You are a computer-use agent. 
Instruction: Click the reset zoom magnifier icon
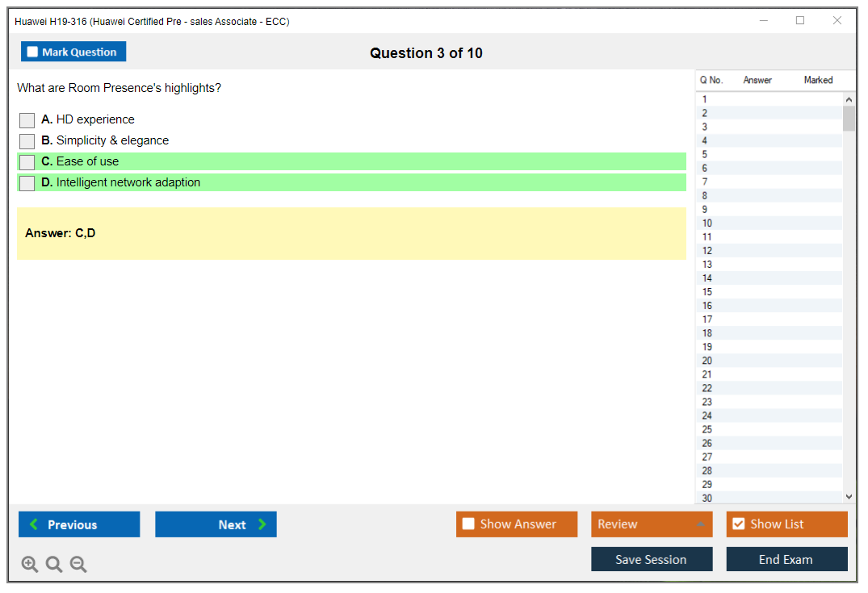tap(54, 565)
